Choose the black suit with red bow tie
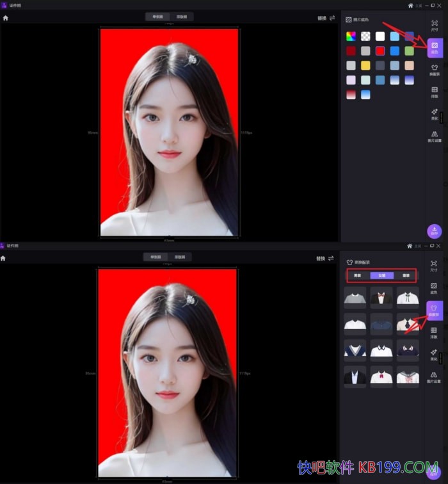The image size is (448, 484). pos(381,298)
